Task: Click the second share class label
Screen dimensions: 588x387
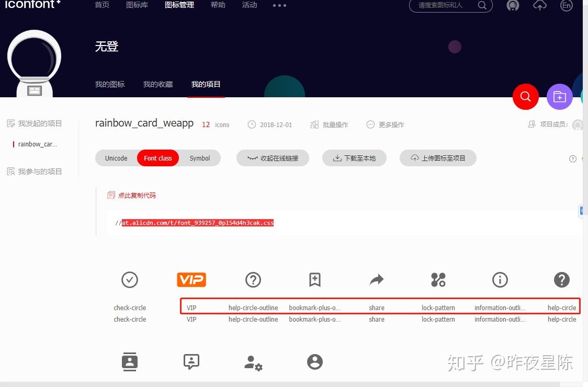Action: [x=377, y=319]
